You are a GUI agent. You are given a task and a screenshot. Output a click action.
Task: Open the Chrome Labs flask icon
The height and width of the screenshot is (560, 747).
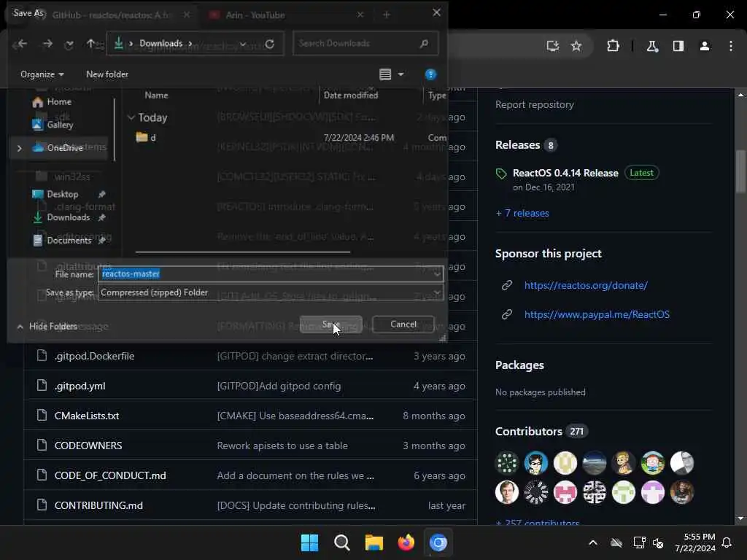(652, 46)
